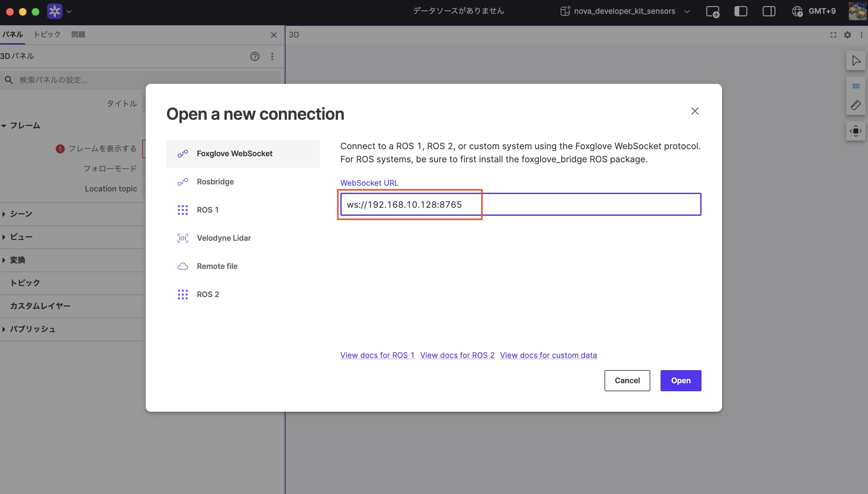Open the 3D panel kebab menu
The image size is (868, 494).
pyautogui.click(x=862, y=35)
